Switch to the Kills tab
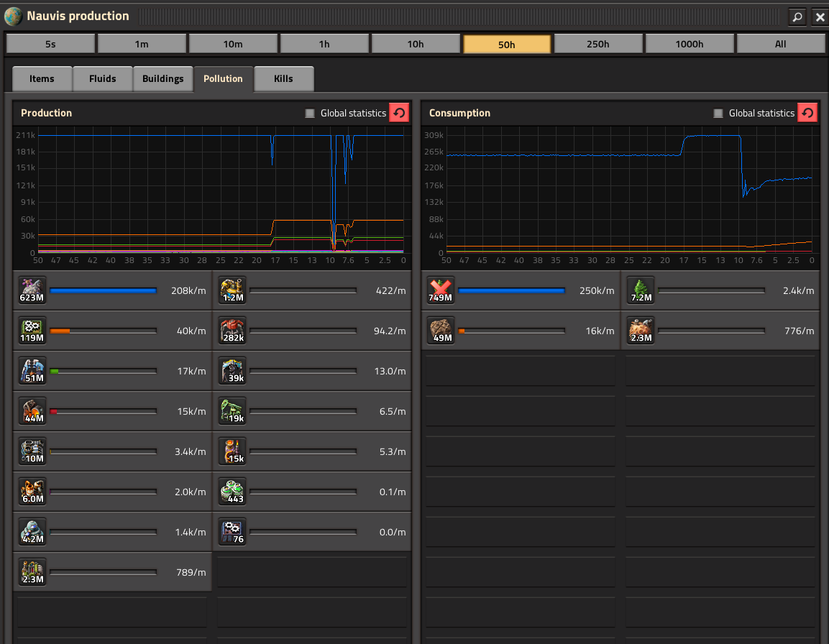 coord(284,79)
